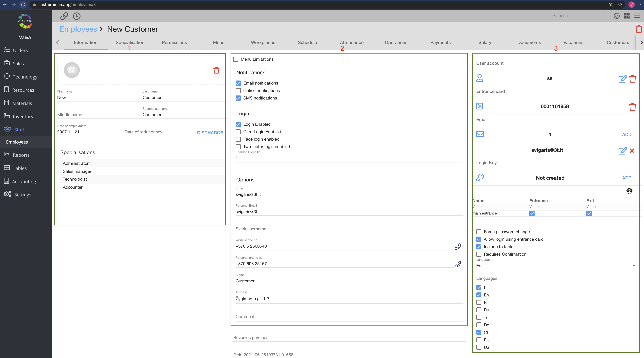Click the QR code icon
The width and height of the screenshot is (644, 358).
click(627, 16)
